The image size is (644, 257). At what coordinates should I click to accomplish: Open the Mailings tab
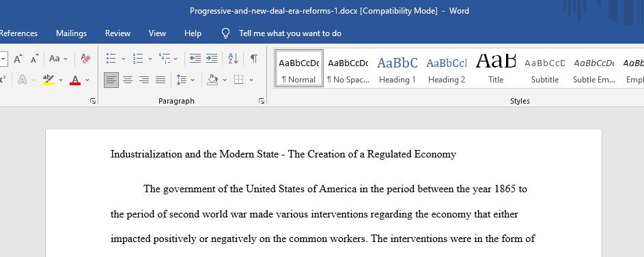click(72, 33)
